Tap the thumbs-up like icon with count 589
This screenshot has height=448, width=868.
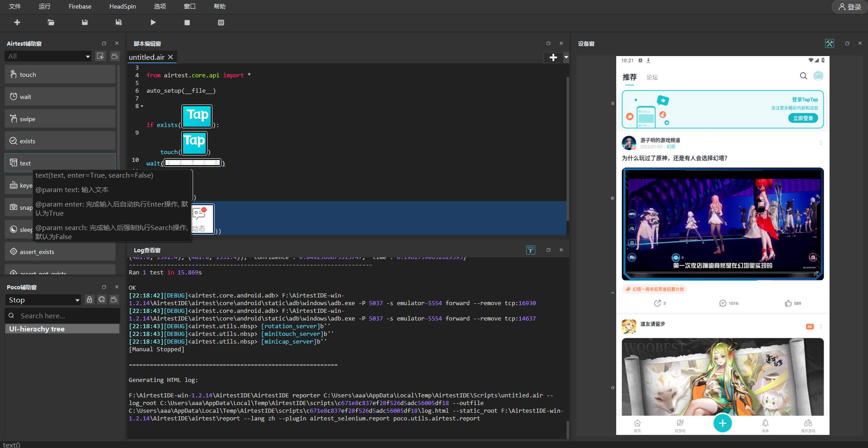pos(788,303)
